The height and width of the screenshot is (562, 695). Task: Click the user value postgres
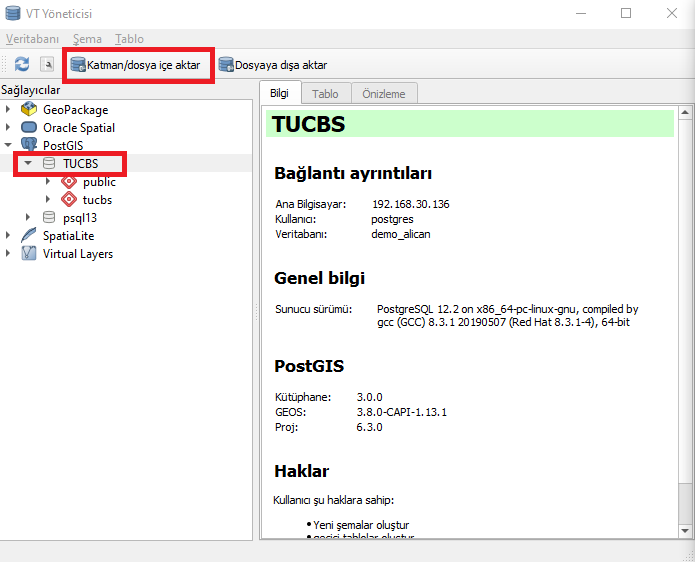[392, 219]
